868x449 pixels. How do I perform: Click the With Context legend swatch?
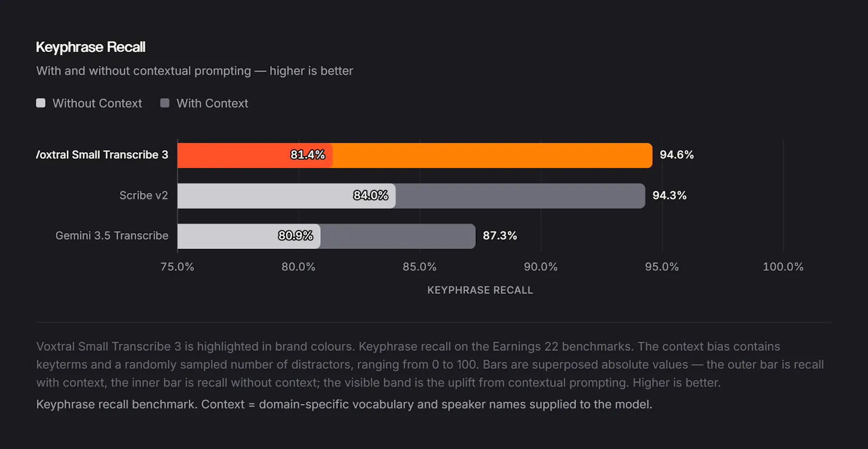165,103
